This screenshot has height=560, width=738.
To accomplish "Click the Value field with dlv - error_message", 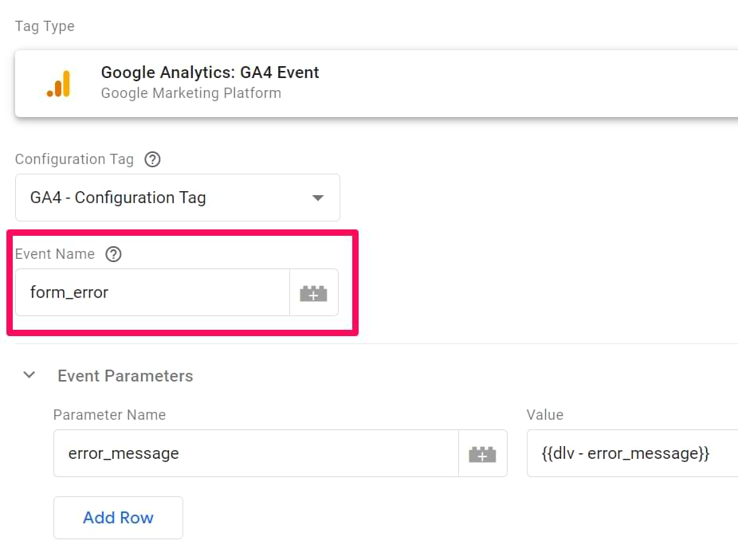I will [x=631, y=453].
